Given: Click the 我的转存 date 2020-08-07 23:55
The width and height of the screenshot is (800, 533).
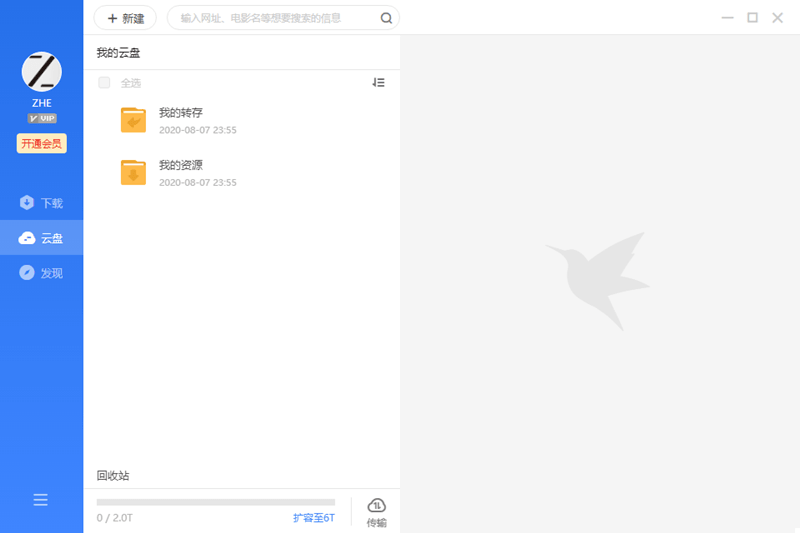Looking at the screenshot, I should click(197, 130).
